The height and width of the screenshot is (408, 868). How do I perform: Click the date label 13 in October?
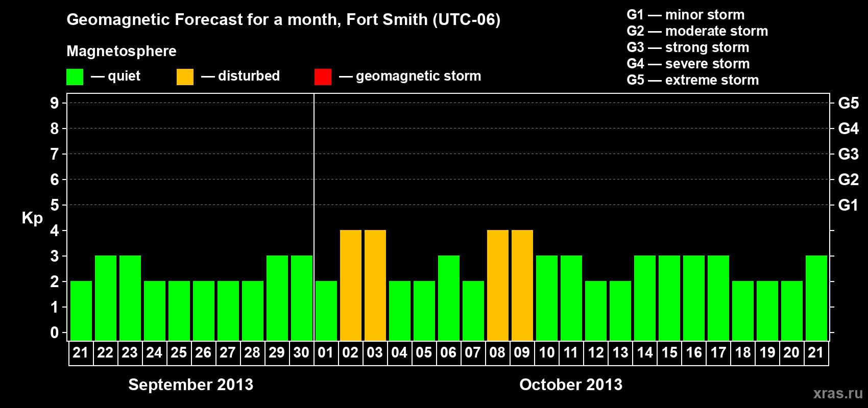click(x=620, y=352)
